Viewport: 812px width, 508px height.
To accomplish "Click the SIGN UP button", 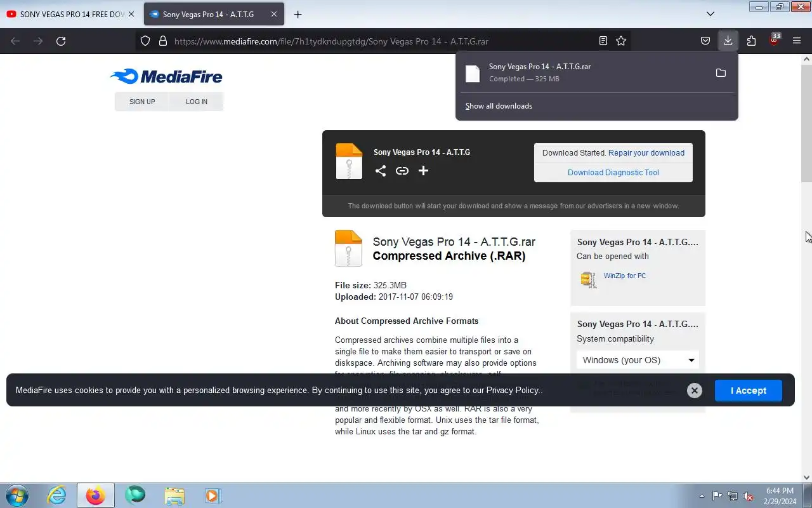I will tap(142, 102).
